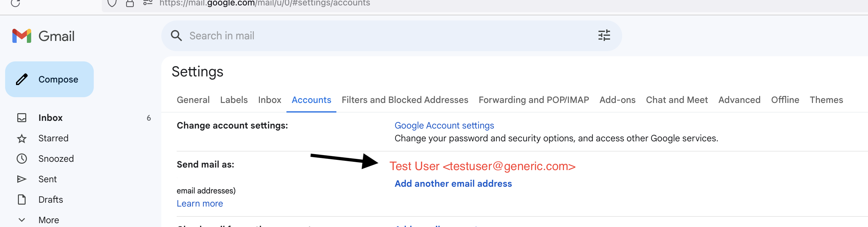Switch to the Themes tab
Screen dimensions: 868x227
click(x=826, y=100)
